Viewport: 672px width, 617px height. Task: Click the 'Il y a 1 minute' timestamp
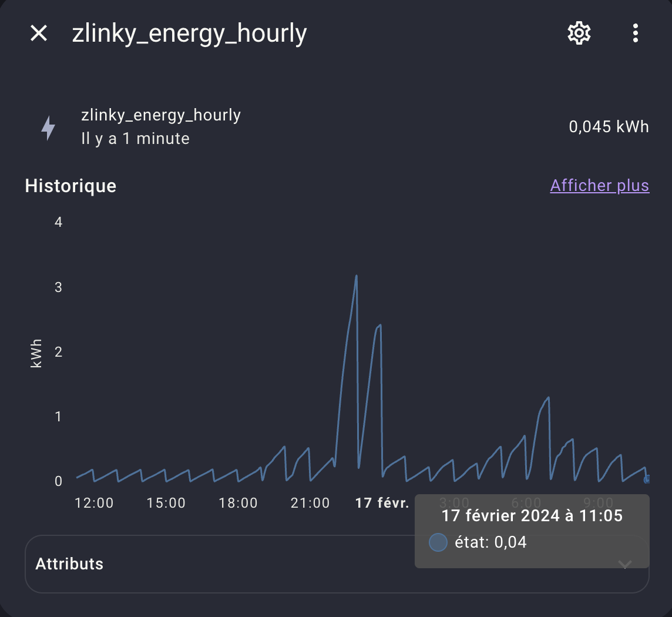coord(135,139)
